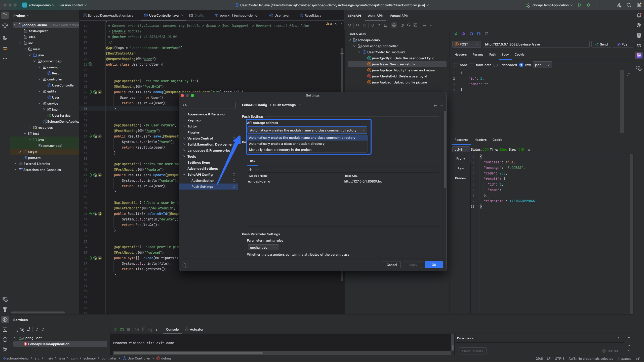
Task: Open Version control menu in title bar
Action: 73,5
